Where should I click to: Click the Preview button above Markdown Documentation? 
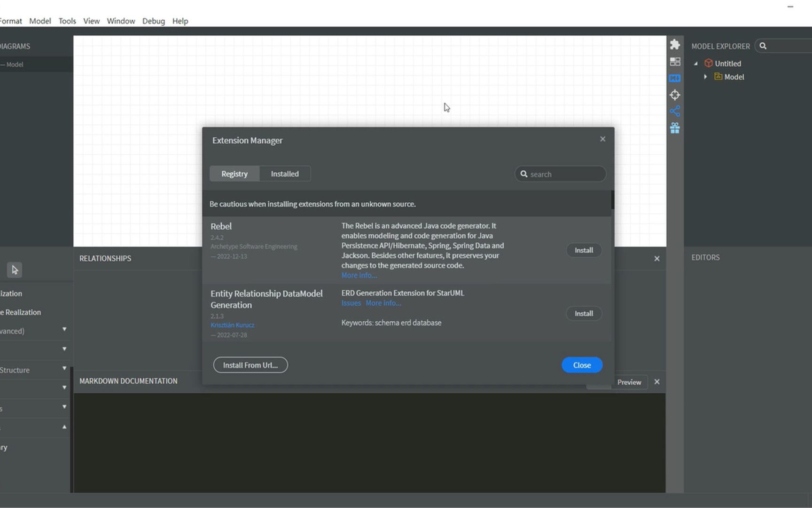(x=629, y=382)
